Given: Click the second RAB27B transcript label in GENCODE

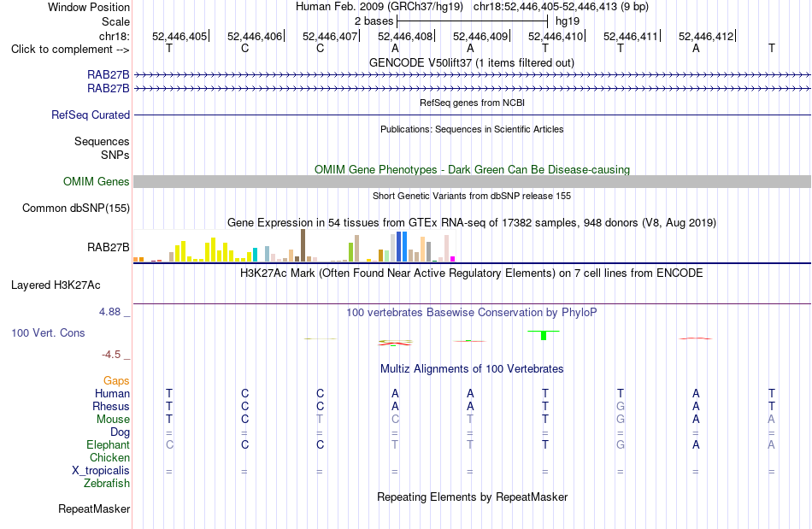Looking at the screenshot, I should (109, 89).
